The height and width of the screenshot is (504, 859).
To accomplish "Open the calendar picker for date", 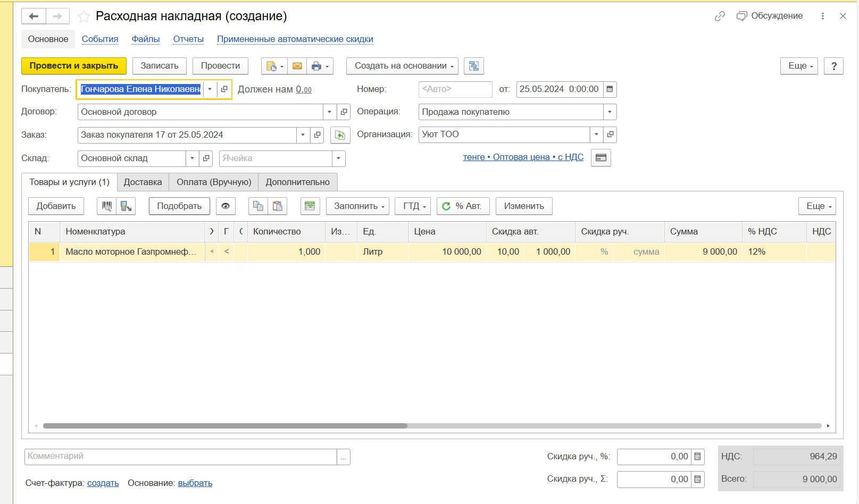I will [x=610, y=89].
